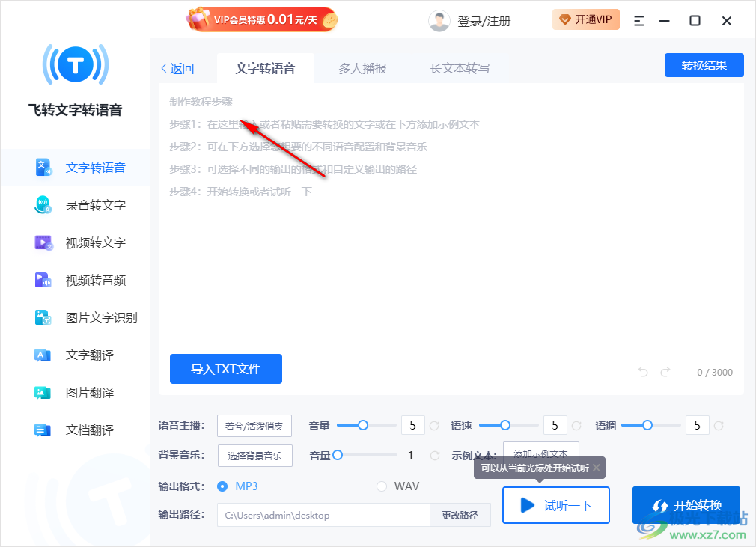Open 图片文字识别 in the sidebar
756x547 pixels.
coord(101,317)
